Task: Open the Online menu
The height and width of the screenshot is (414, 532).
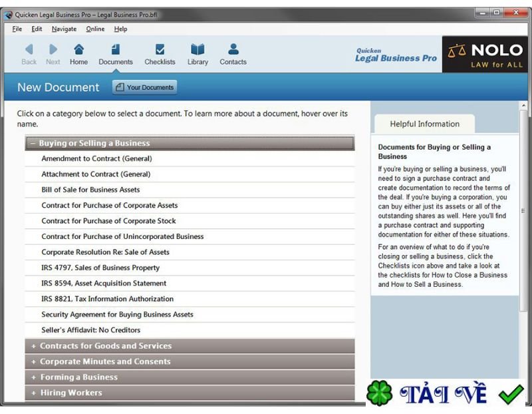Action: pyautogui.click(x=95, y=29)
